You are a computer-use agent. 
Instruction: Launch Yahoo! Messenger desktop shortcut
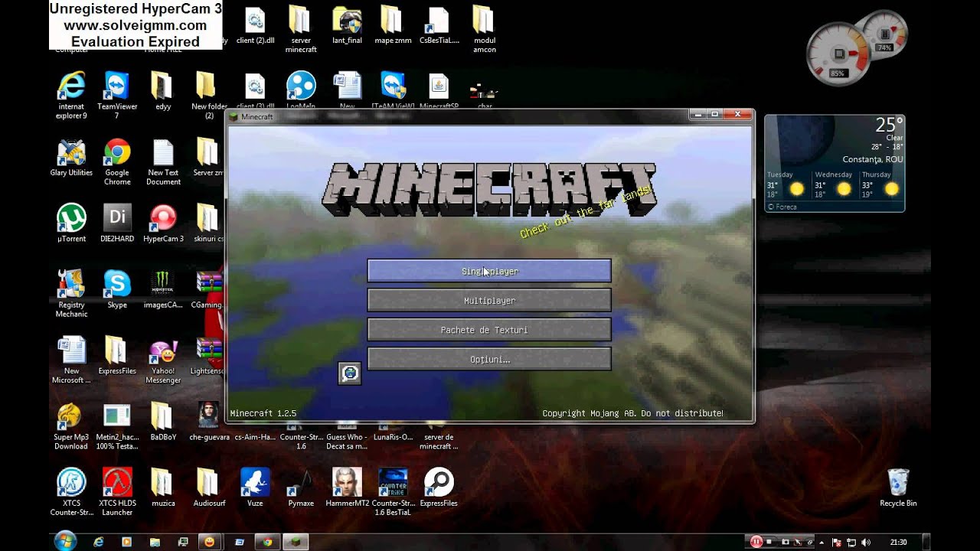[163, 360]
